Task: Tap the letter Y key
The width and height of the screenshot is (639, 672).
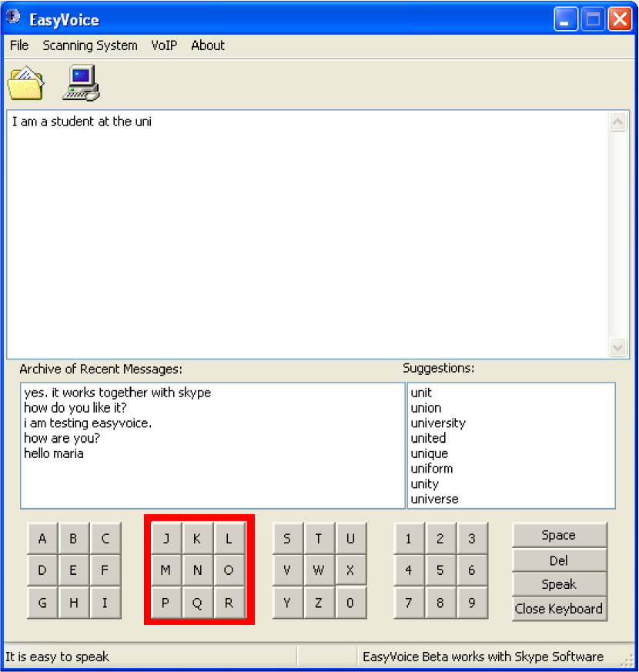Action: (x=288, y=603)
